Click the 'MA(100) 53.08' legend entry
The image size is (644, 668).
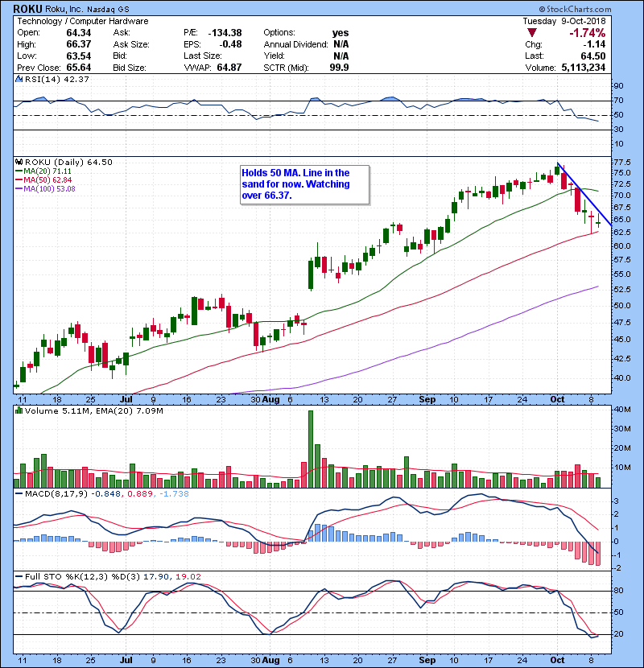click(49, 188)
